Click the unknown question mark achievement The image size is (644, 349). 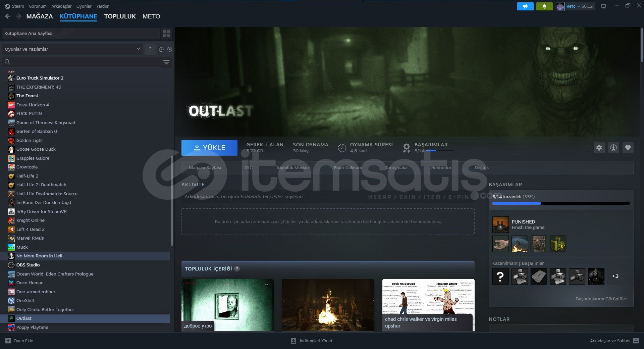click(x=500, y=276)
